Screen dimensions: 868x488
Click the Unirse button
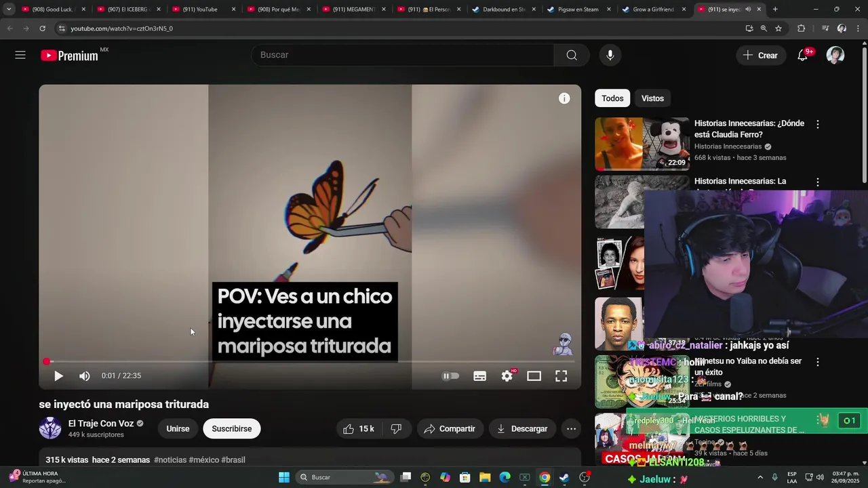tap(178, 428)
